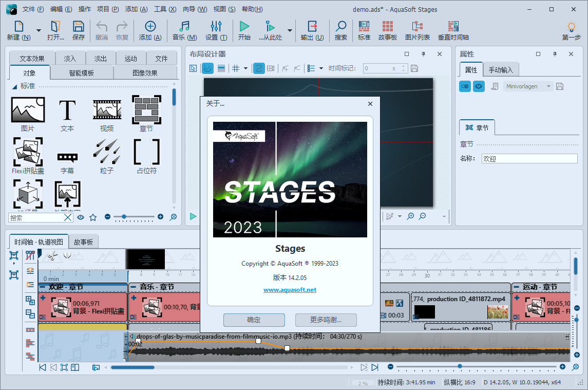This screenshot has width=588, height=390.
Task: Collapse the 运动 - 章节 chapter
Action: [x=517, y=287]
